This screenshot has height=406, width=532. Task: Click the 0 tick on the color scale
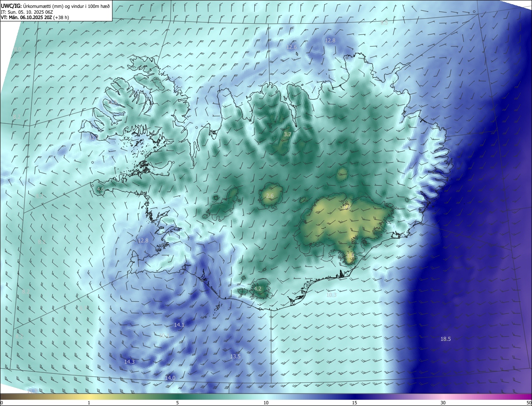(x=2, y=403)
